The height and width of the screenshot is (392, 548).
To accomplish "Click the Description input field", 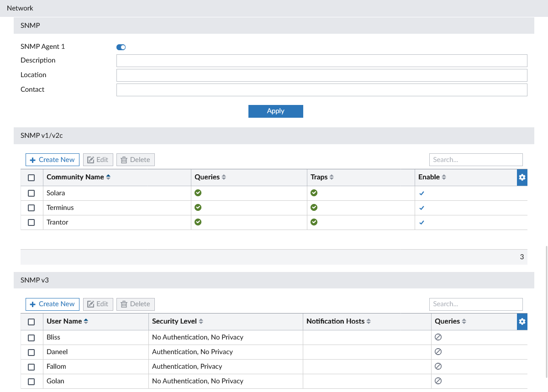I will tap(321, 61).
